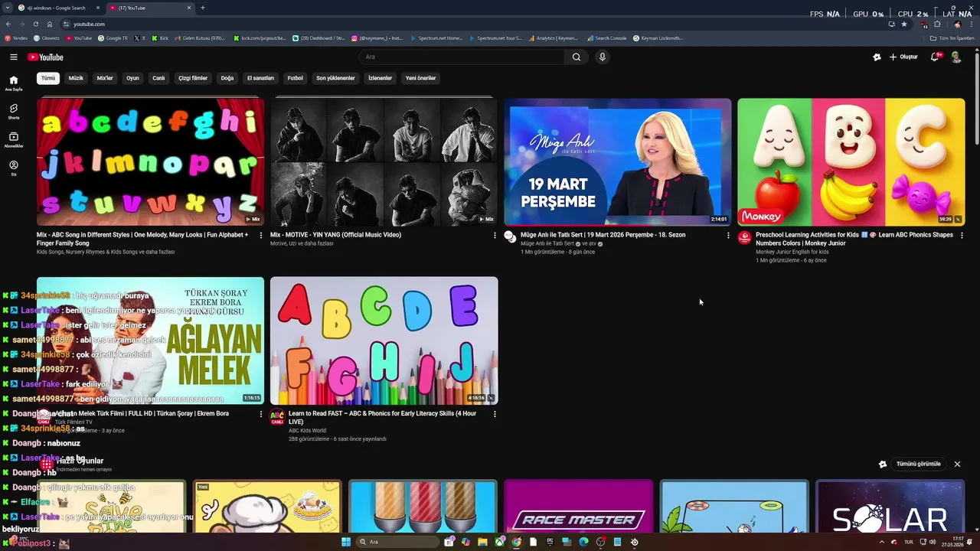Open Müge Anlı 19 Mart thumbnail

[x=617, y=161]
